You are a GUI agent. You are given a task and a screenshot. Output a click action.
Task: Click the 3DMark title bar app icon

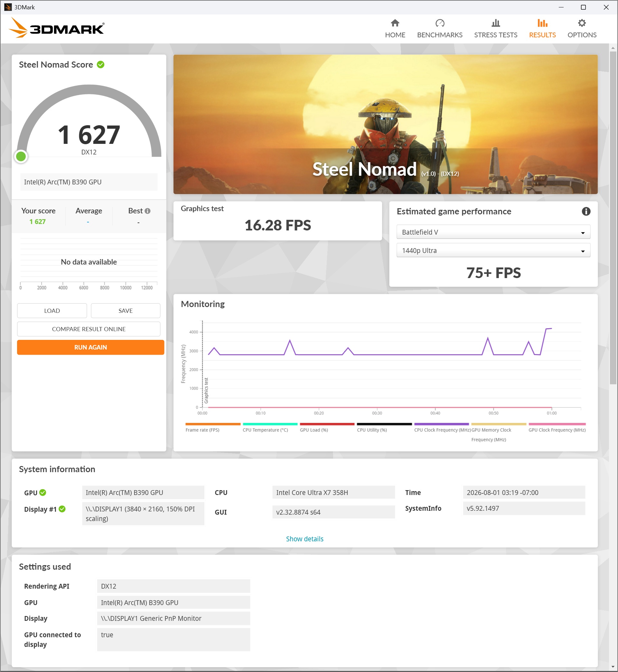pos(8,7)
